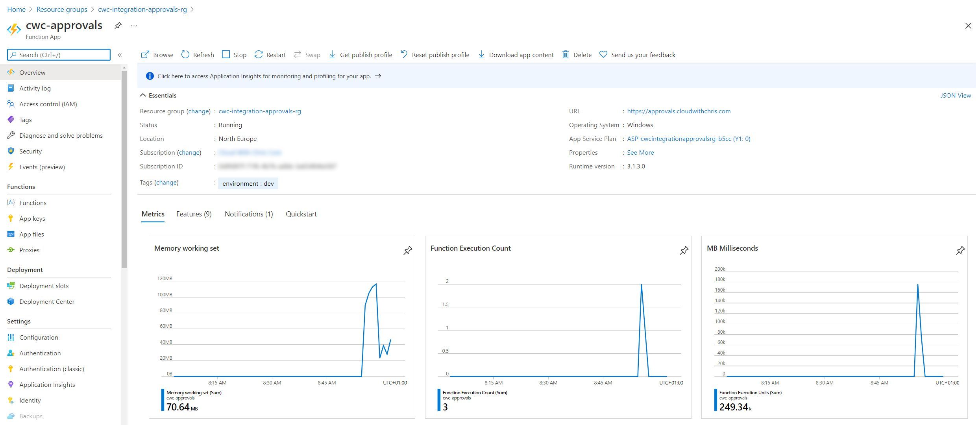
Task: Go to Home breadcrumb
Action: [x=16, y=9]
